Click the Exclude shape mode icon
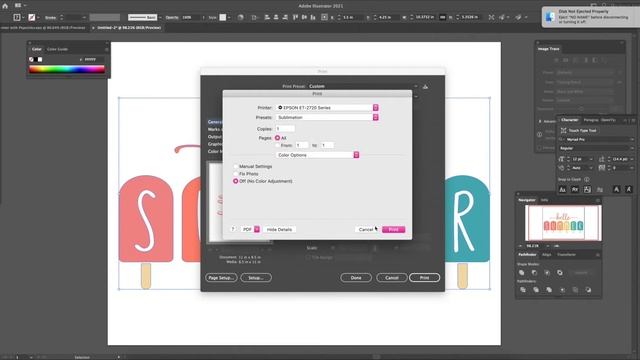The image size is (640, 360). click(x=560, y=273)
